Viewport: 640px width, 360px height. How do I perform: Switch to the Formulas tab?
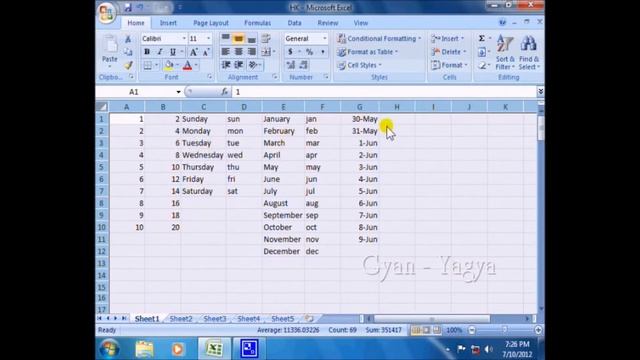pyautogui.click(x=258, y=23)
